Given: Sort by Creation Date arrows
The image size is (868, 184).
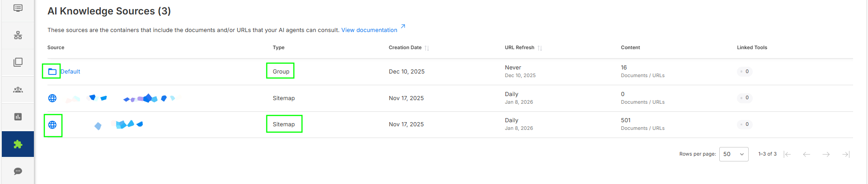Looking at the screenshot, I should click(x=427, y=48).
